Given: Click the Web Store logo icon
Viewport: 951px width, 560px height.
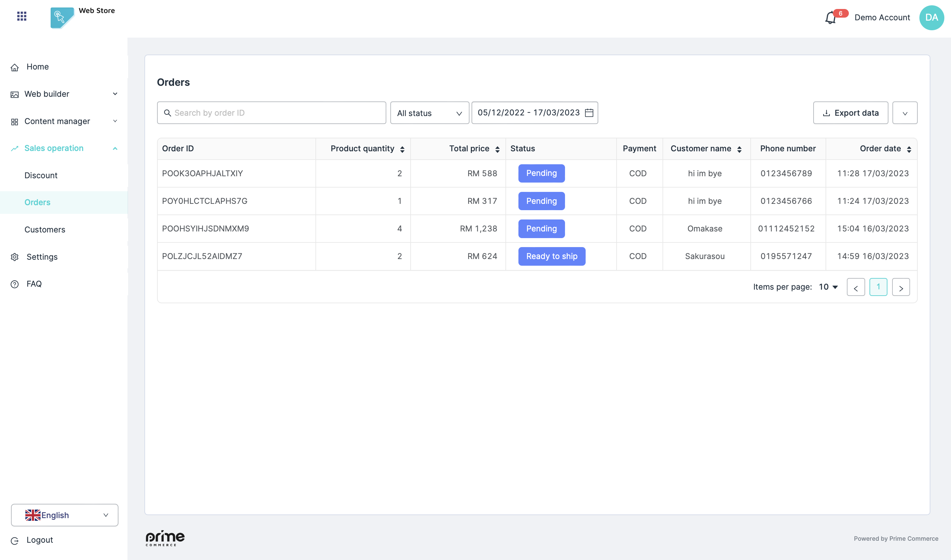Looking at the screenshot, I should [62, 17].
